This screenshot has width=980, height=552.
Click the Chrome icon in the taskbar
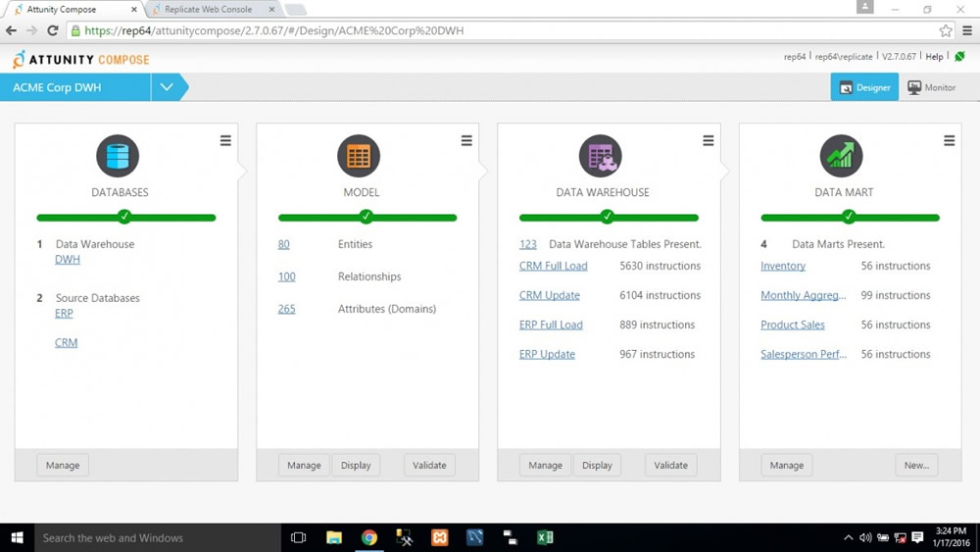point(369,537)
